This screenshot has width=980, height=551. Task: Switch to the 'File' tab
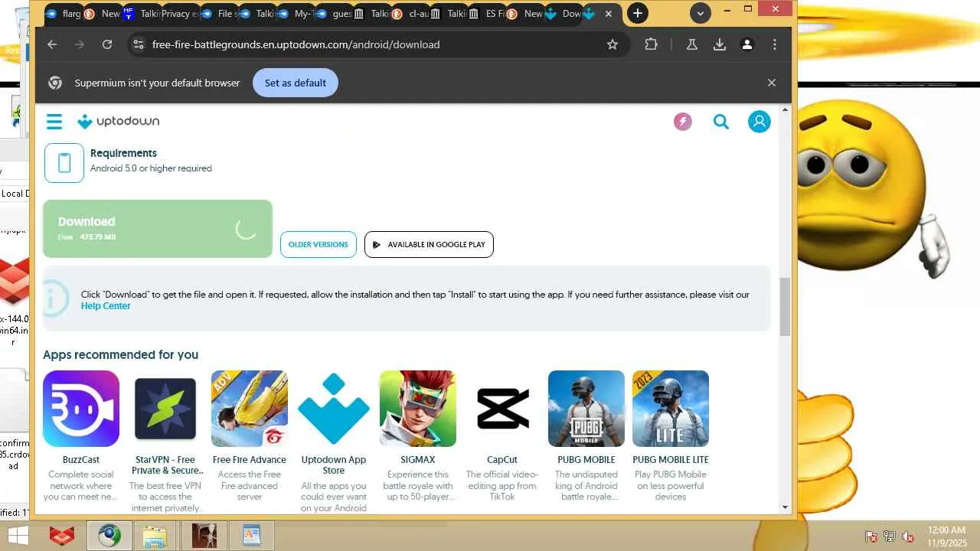point(218,14)
